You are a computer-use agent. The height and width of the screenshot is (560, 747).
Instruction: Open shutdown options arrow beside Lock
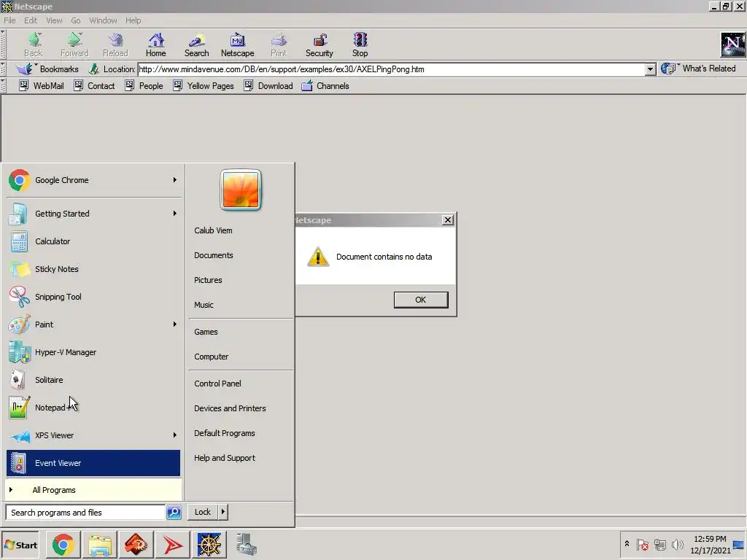pyautogui.click(x=223, y=512)
